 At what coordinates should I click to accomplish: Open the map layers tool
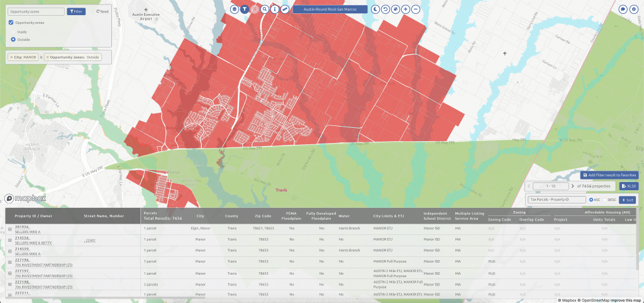click(234, 9)
